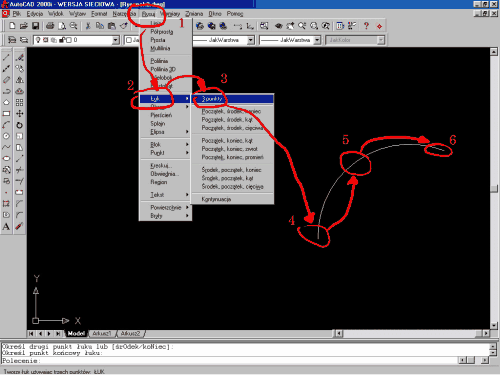The image size is (500, 375).
Task: Toggle the layer lightbulb on/off icon
Action: 38,40
